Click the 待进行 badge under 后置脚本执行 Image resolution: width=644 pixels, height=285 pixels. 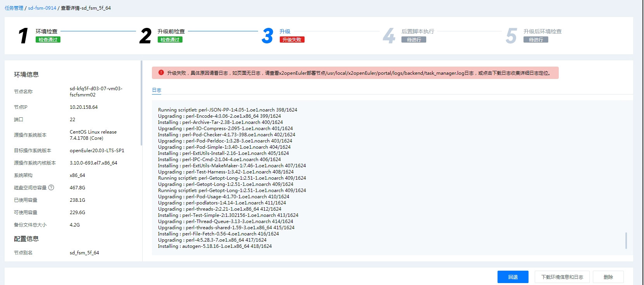pos(414,39)
